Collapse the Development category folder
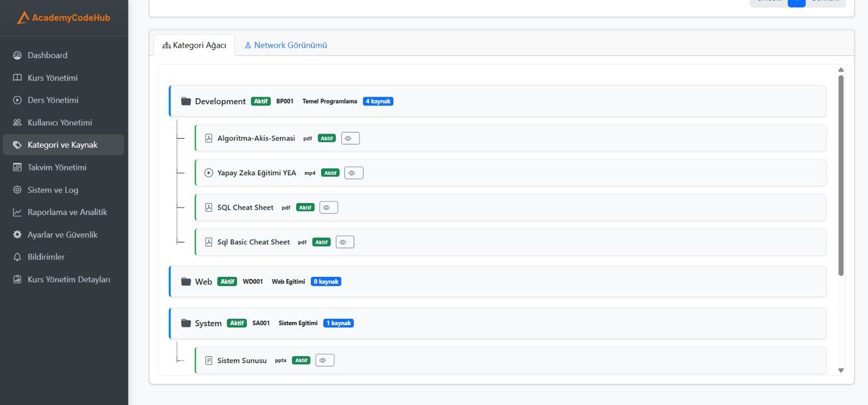 coord(186,102)
